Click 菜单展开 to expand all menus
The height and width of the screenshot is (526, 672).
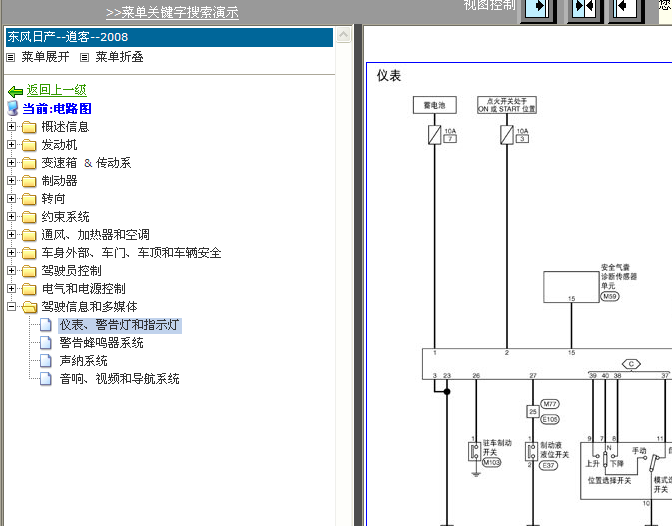[45, 57]
